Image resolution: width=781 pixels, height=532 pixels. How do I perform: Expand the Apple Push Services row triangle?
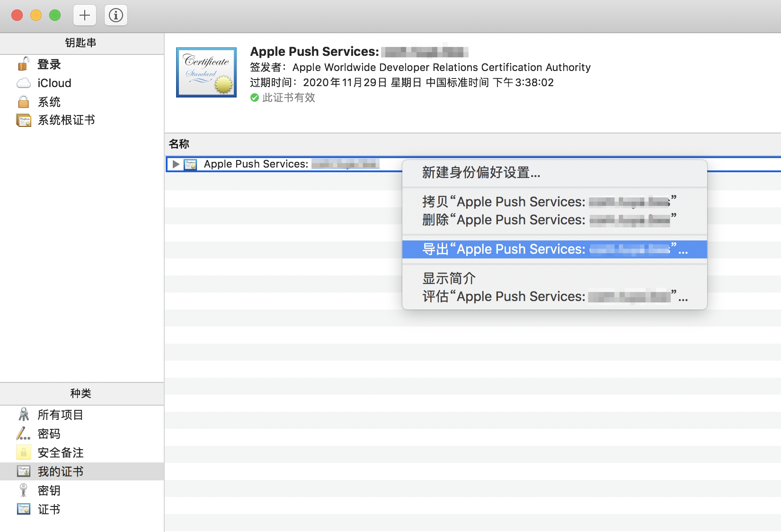click(x=176, y=164)
